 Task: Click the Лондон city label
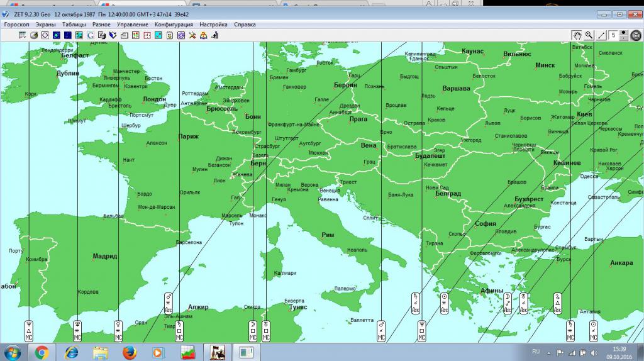click(x=155, y=99)
